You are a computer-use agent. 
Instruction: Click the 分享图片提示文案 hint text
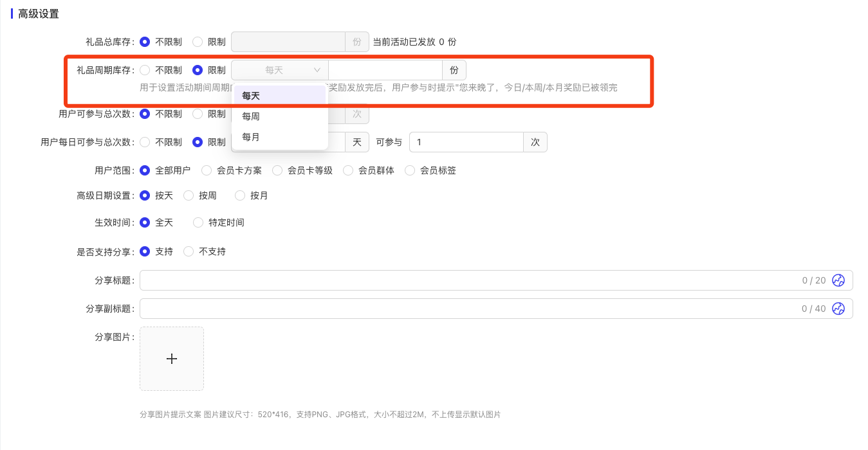click(320, 415)
